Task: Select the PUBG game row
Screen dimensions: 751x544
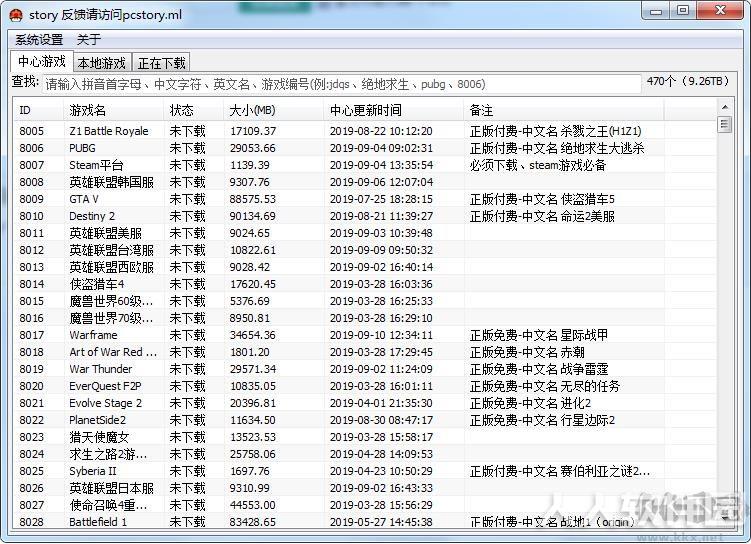Action: (x=365, y=148)
